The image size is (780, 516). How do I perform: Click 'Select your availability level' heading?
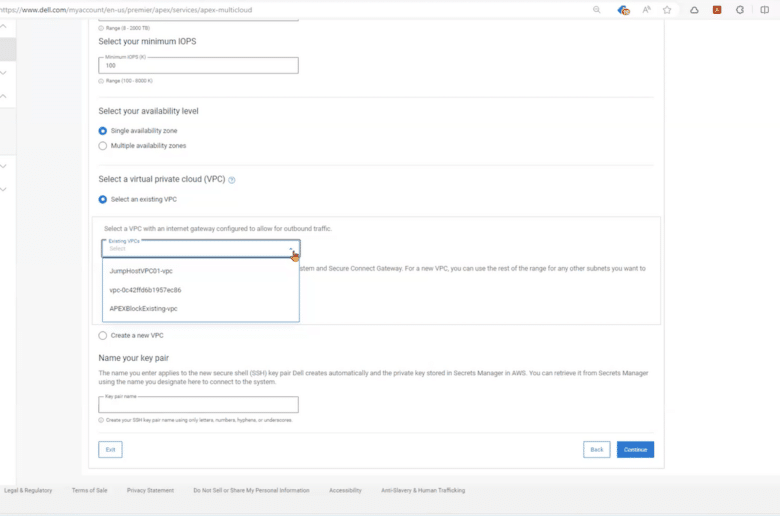click(x=148, y=111)
